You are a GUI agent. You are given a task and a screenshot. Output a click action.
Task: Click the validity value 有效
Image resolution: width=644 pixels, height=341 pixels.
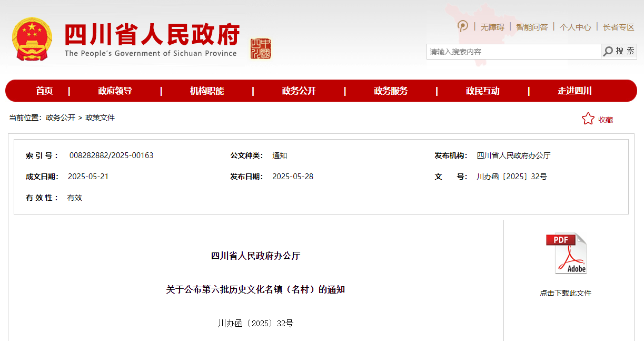pos(75,198)
